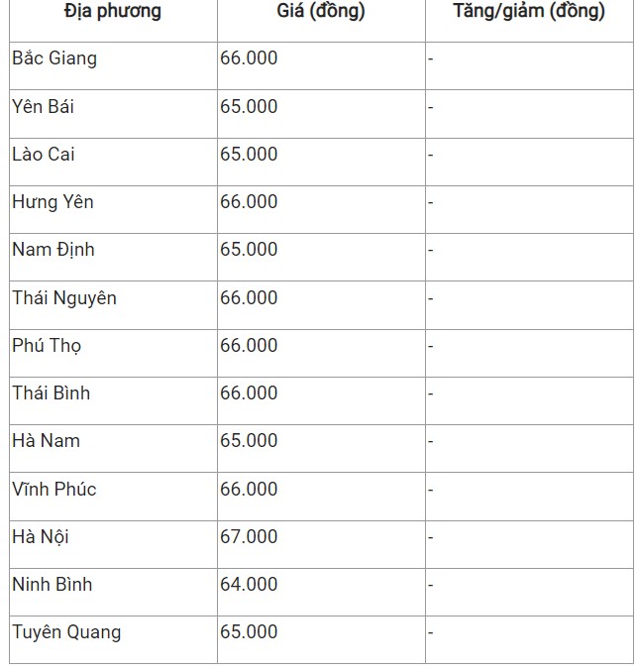Click the Giá (đồng) column header

point(320,13)
